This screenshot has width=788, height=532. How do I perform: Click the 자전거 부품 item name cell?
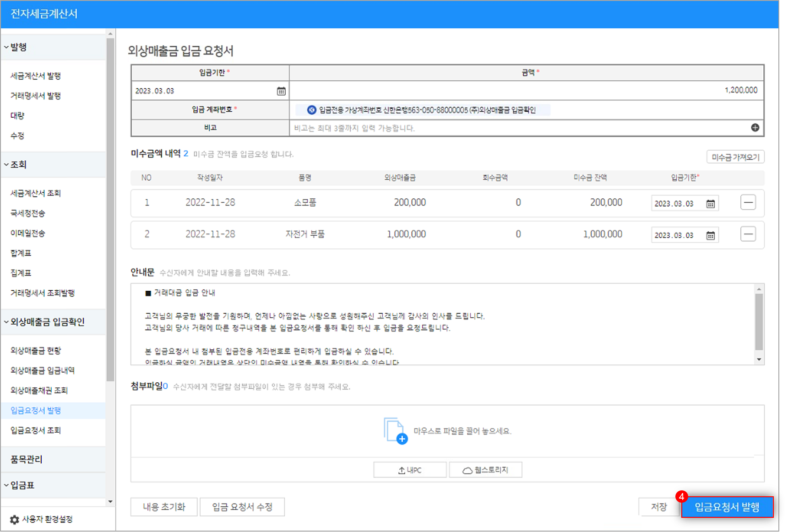click(x=305, y=234)
